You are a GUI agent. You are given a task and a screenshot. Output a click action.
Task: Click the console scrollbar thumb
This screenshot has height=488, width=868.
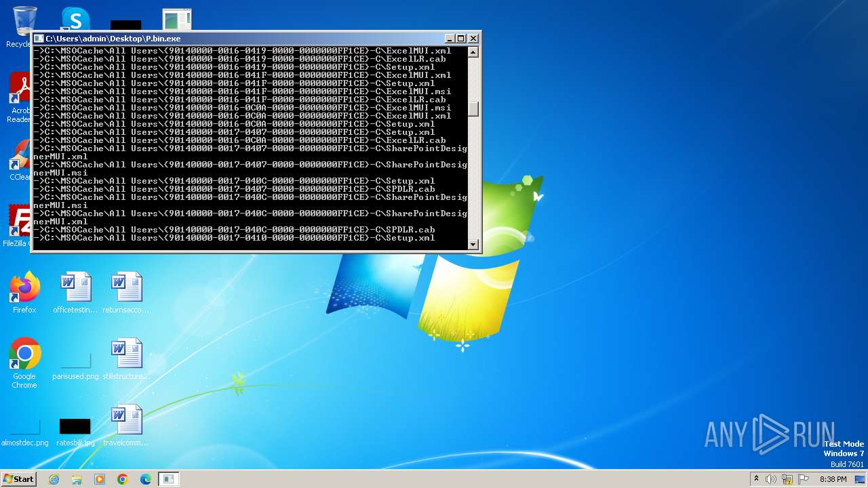(x=473, y=108)
